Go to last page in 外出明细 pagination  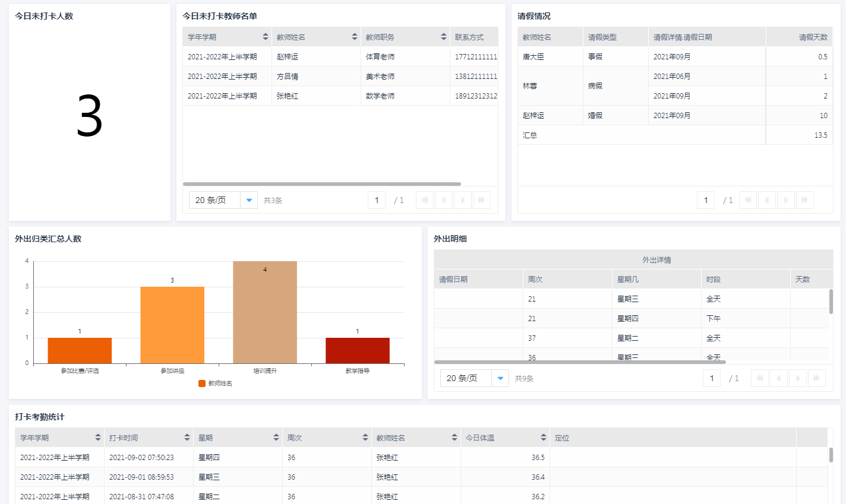[817, 378]
